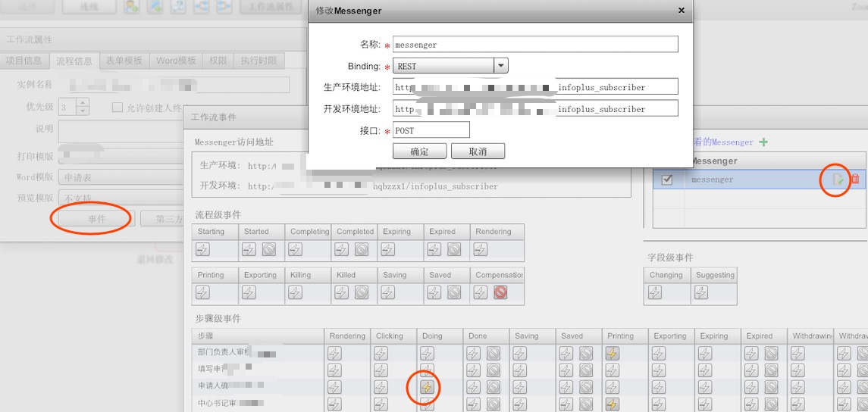This screenshot has height=412, width=868.
Task: Toggle the messenger row checkbox
Action: 667,179
